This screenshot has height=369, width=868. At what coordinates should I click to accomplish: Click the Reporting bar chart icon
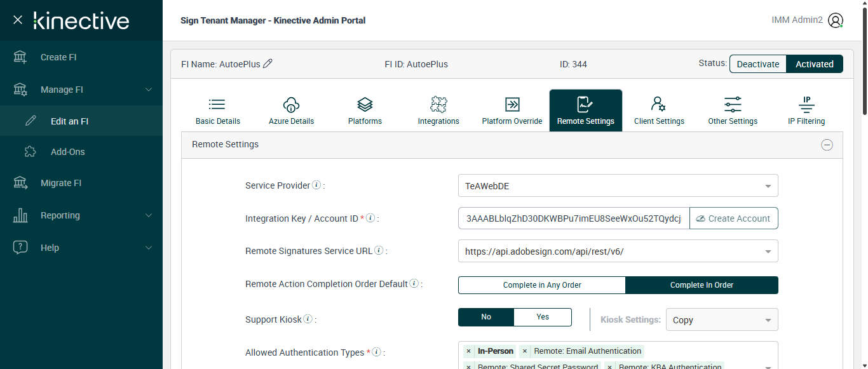pyautogui.click(x=20, y=215)
